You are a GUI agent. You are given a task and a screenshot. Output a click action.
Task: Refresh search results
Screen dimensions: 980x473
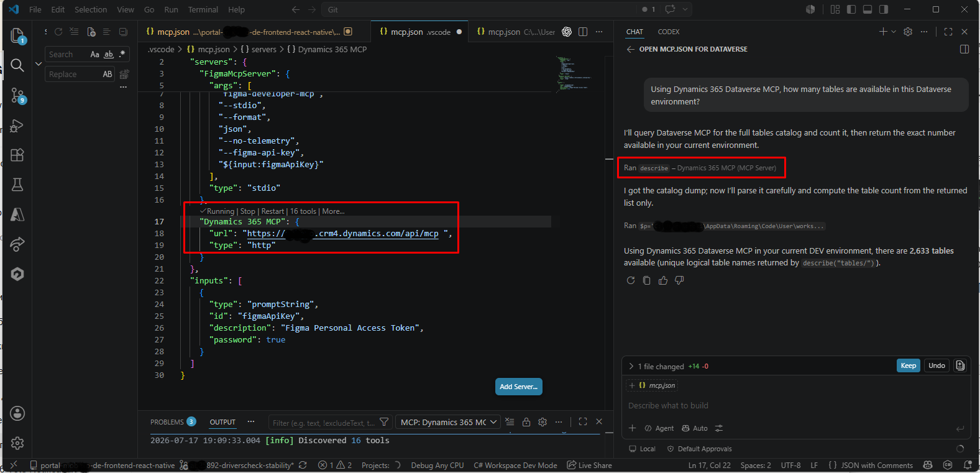point(58,32)
